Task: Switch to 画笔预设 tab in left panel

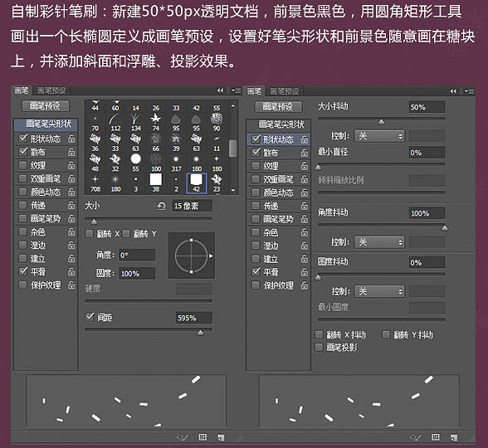Action: [51, 90]
